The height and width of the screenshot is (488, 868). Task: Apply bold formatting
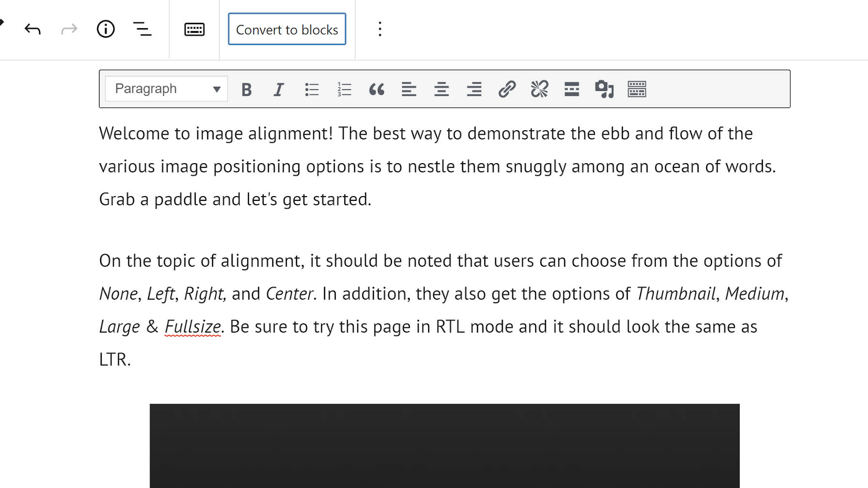247,89
